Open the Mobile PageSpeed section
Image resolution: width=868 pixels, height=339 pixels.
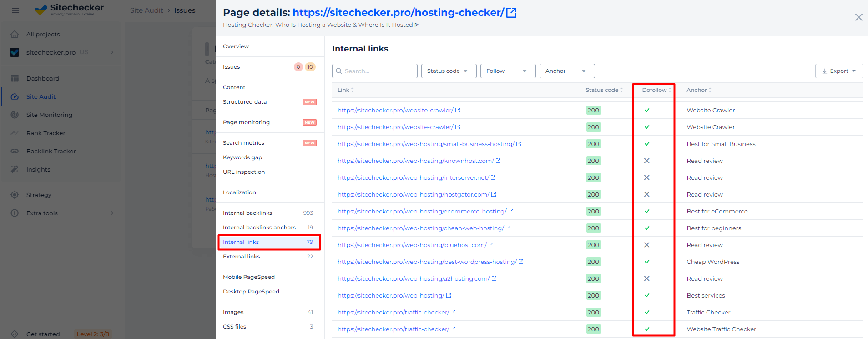(x=249, y=277)
